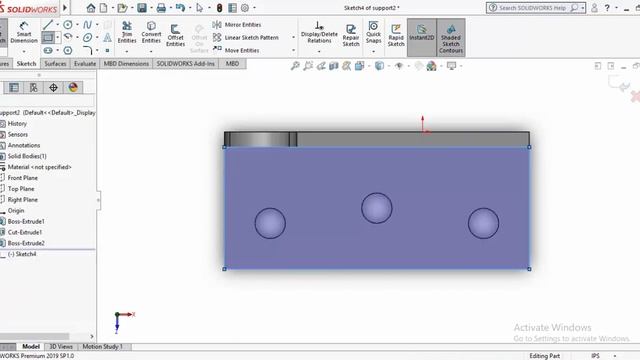
Task: Choose the Sketch Fillet tool
Action: tap(87, 51)
